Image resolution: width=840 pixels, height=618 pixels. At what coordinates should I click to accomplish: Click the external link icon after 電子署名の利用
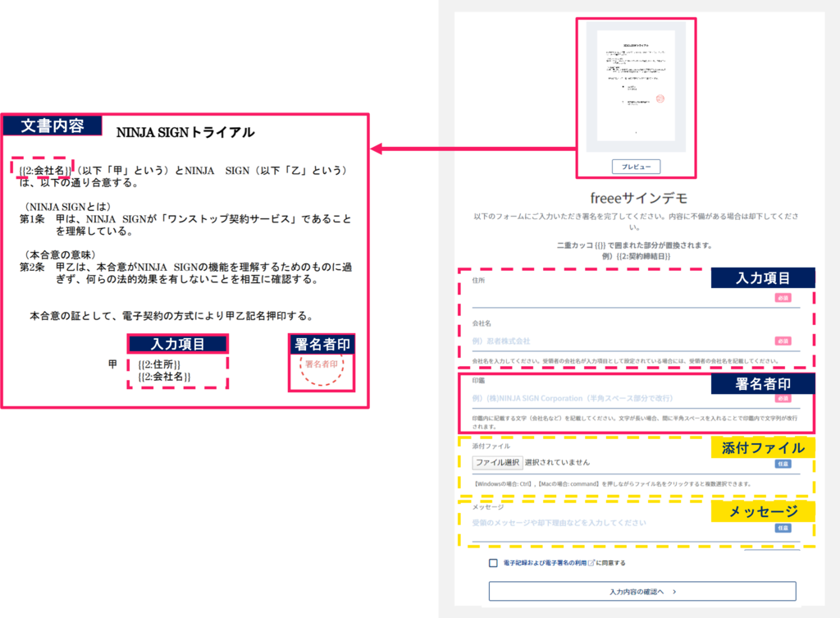591,563
